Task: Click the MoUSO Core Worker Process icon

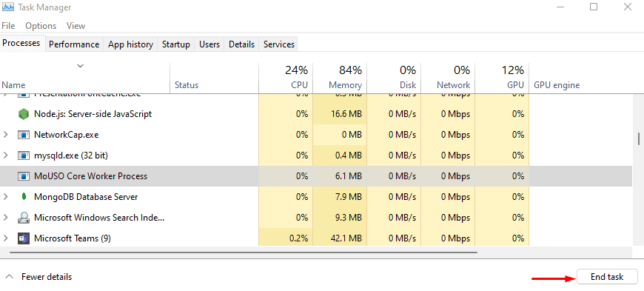Action: click(x=24, y=176)
